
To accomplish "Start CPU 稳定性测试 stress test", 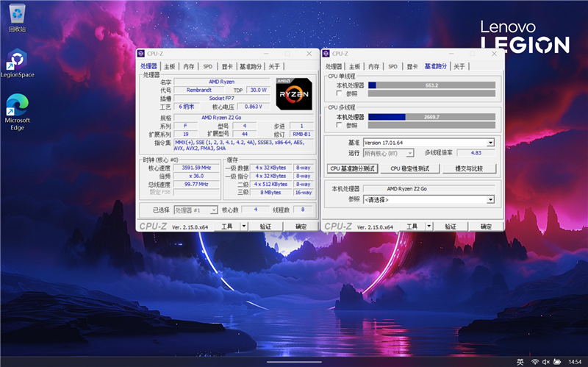I will [x=410, y=168].
